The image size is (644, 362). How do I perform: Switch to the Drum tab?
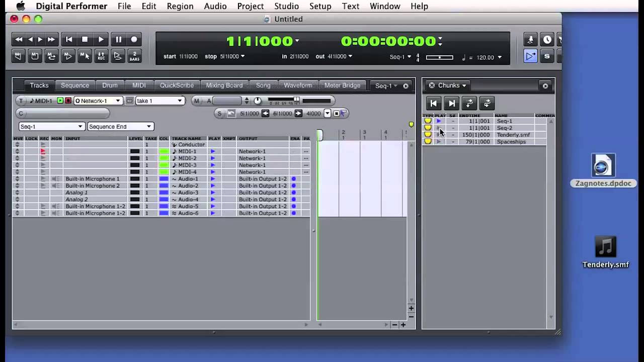110,85
